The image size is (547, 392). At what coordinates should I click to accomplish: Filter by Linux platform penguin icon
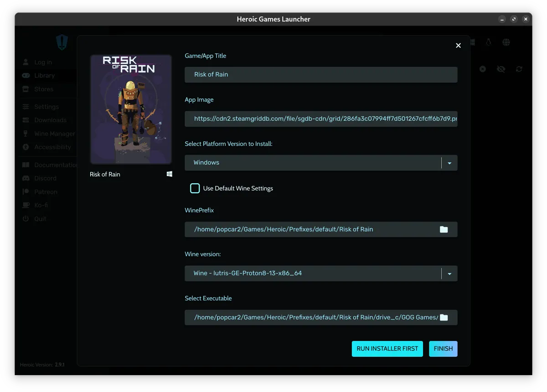pos(489,42)
